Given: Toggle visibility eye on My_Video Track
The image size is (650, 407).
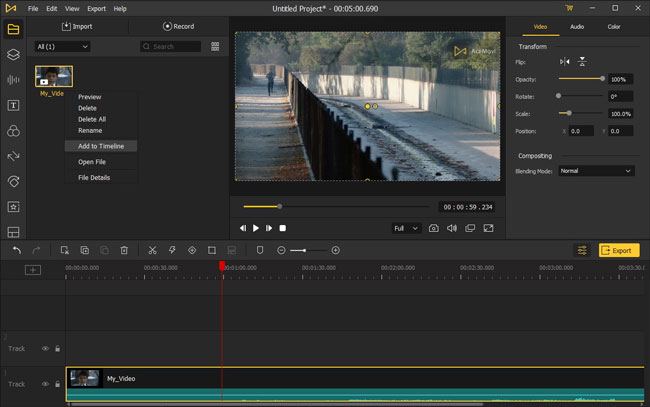Looking at the screenshot, I should pos(45,384).
